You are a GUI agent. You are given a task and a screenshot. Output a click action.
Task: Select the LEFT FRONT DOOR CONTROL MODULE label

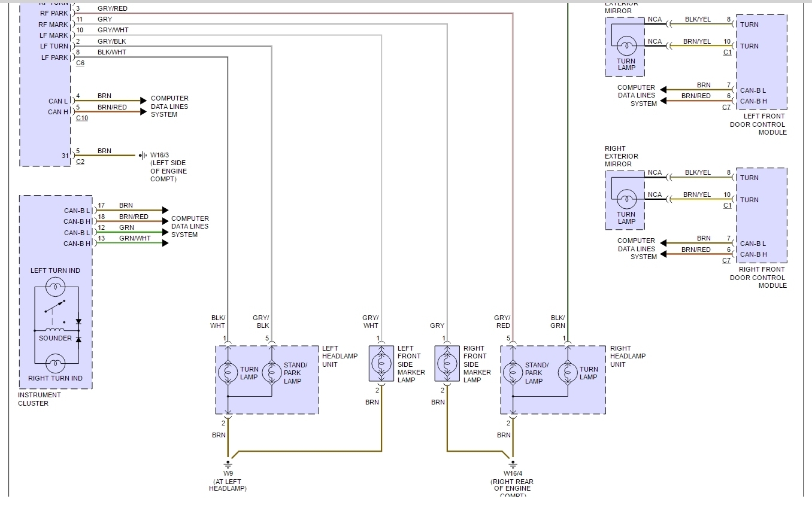[x=758, y=124]
